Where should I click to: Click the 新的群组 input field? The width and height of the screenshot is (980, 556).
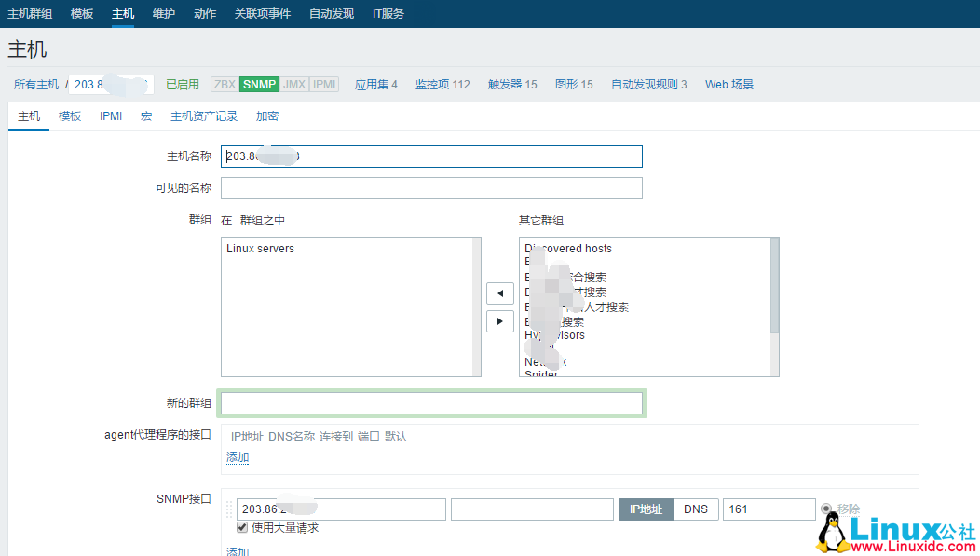431,403
